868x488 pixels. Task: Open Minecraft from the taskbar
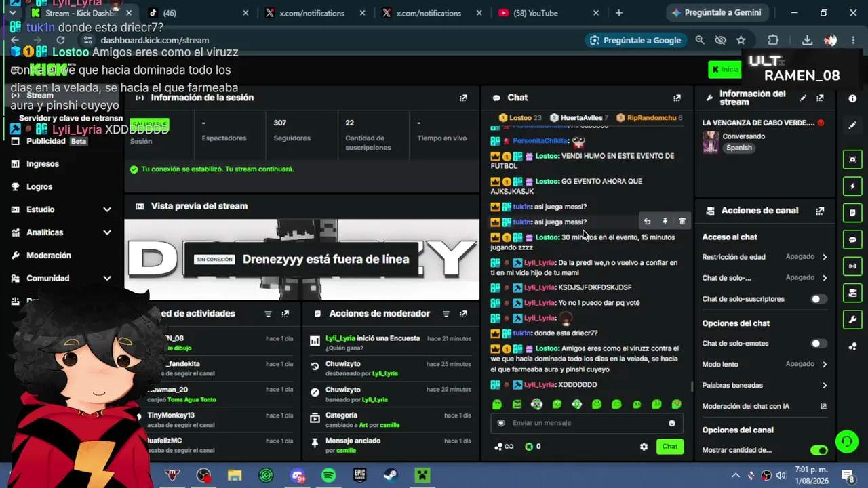(422, 475)
